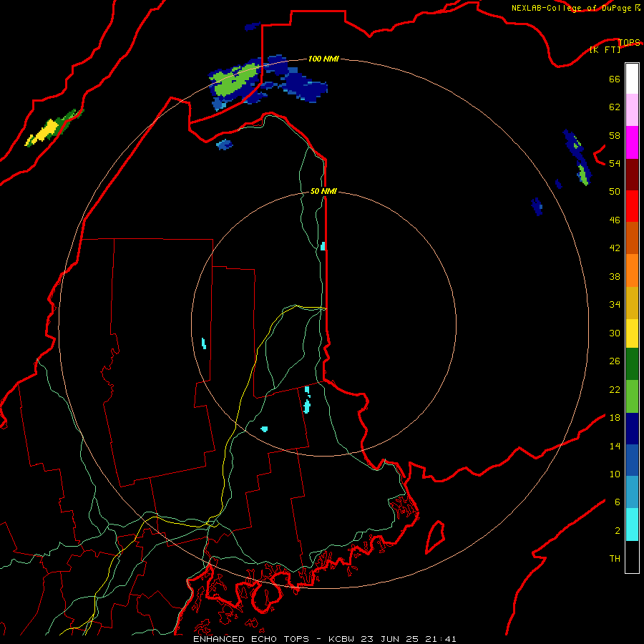Click the legend value 42

(615, 248)
